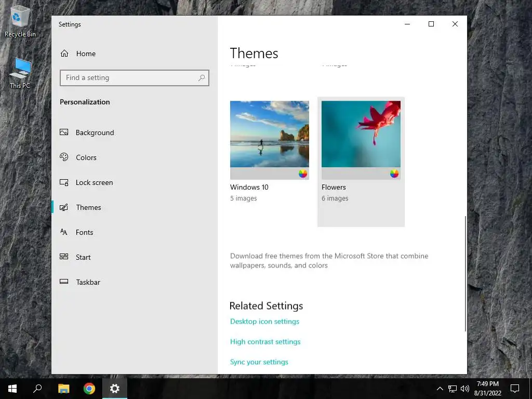Click the Background picture icon
Screen dimensions: 532x399
pos(64,132)
